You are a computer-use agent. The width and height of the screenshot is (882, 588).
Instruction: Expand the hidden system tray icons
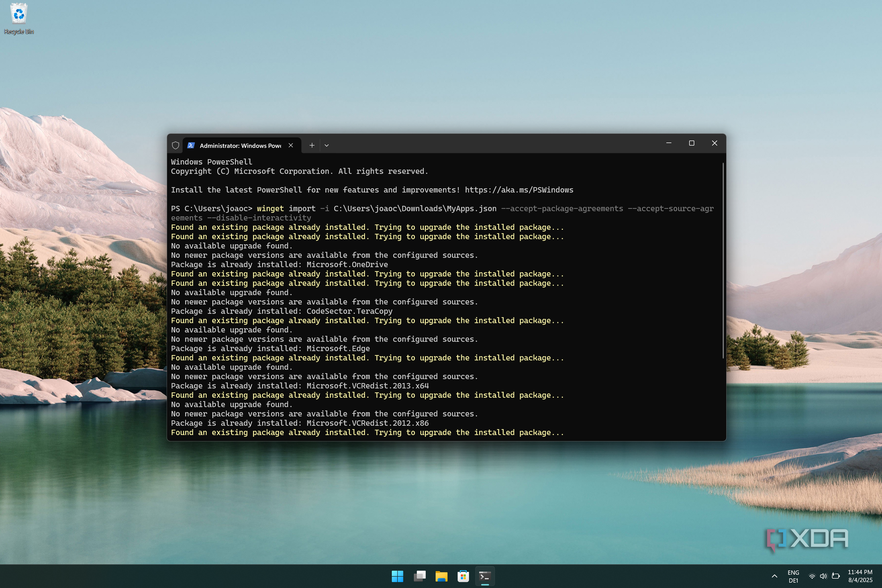click(x=774, y=576)
